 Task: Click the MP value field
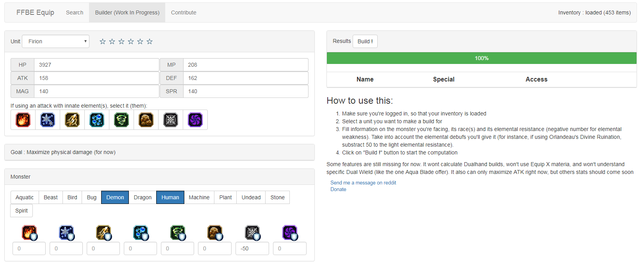tap(246, 65)
